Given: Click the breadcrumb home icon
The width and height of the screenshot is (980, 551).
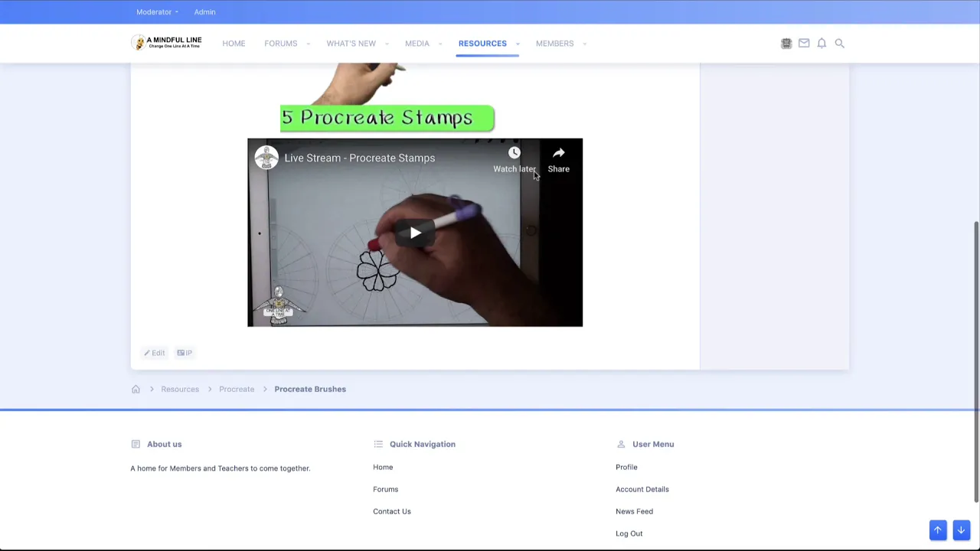Looking at the screenshot, I should coord(136,389).
